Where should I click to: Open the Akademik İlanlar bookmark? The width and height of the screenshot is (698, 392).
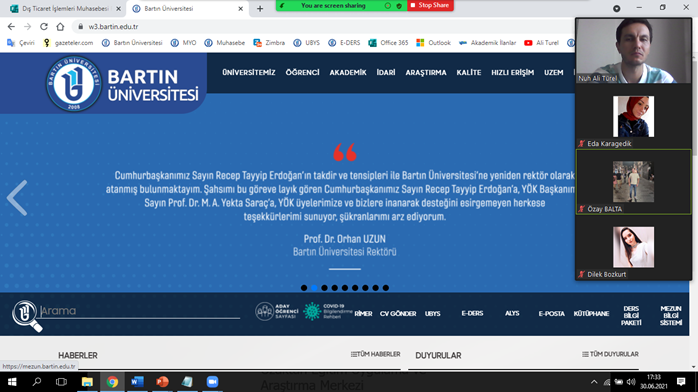tap(487, 43)
